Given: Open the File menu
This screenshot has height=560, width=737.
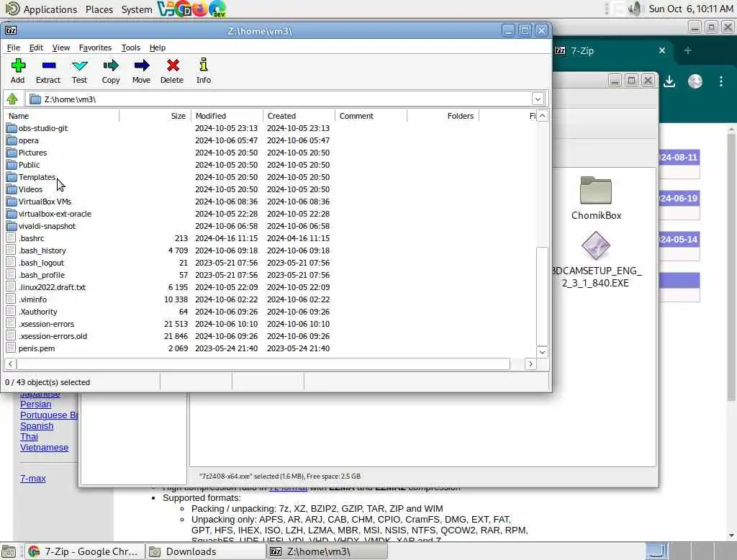Looking at the screenshot, I should point(13,48).
